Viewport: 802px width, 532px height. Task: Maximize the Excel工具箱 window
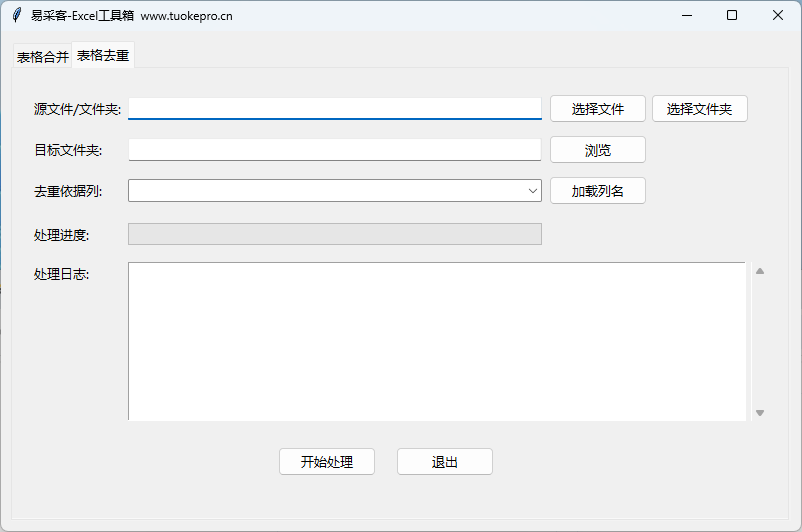point(732,15)
